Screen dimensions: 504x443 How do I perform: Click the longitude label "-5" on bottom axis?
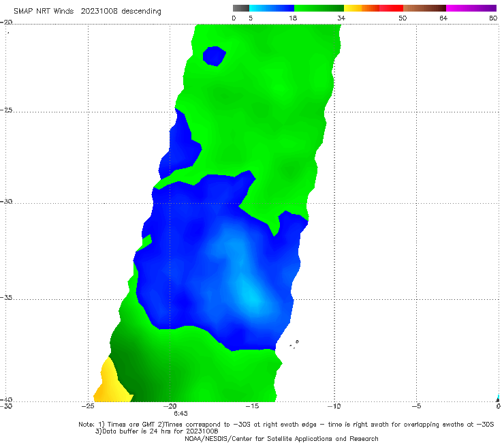[416, 406]
